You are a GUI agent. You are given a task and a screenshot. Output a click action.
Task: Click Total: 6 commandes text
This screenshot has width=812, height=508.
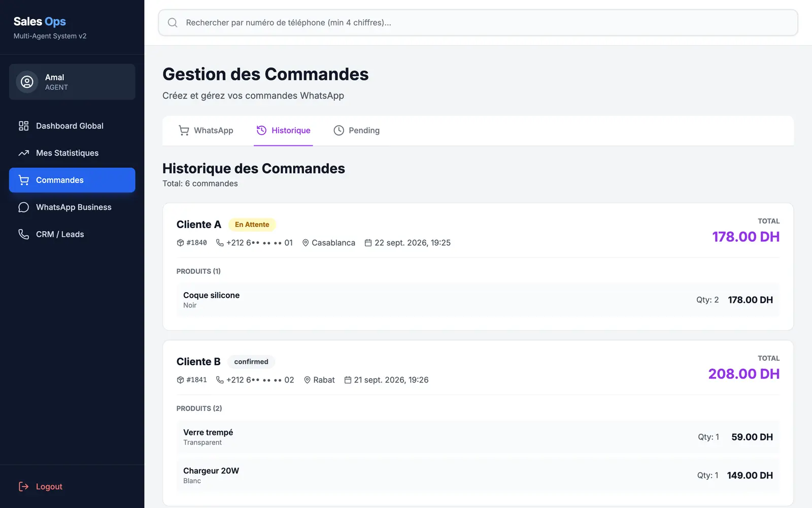tap(200, 183)
